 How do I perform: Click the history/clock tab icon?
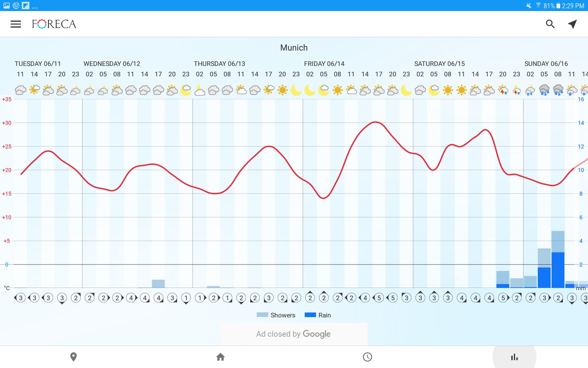(367, 357)
